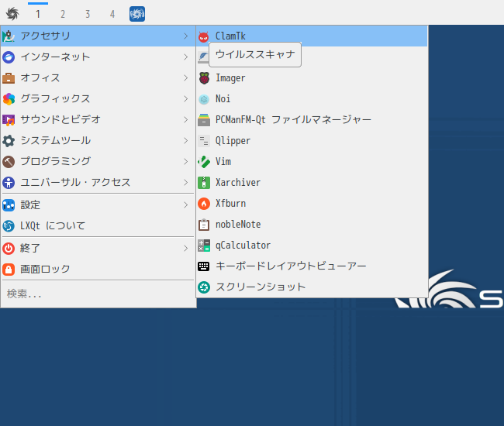Viewport: 504px width, 426px height.
Task: Expand the ユニバーサル・アクセス submenu arrow
Action: tap(186, 183)
